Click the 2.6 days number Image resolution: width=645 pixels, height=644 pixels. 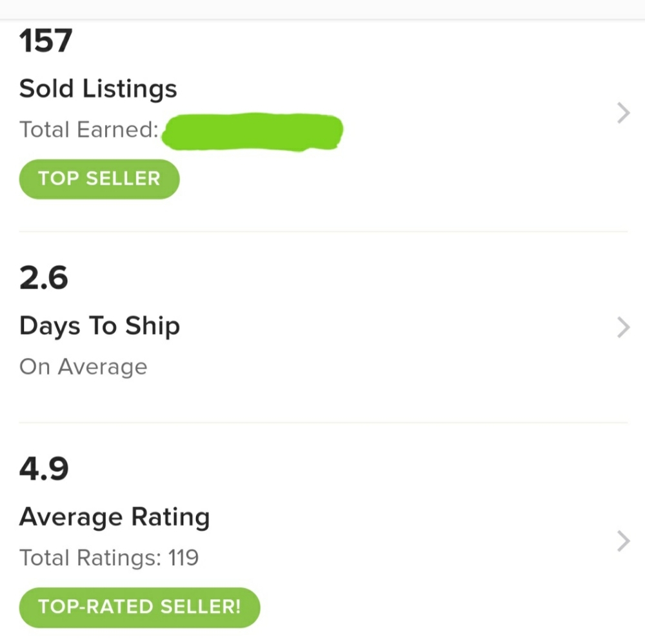click(43, 278)
